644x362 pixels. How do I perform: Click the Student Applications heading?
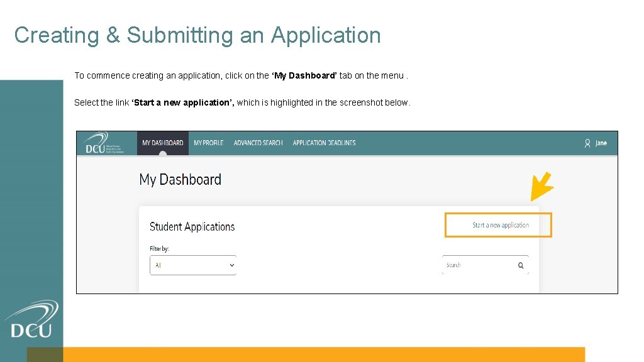192,226
